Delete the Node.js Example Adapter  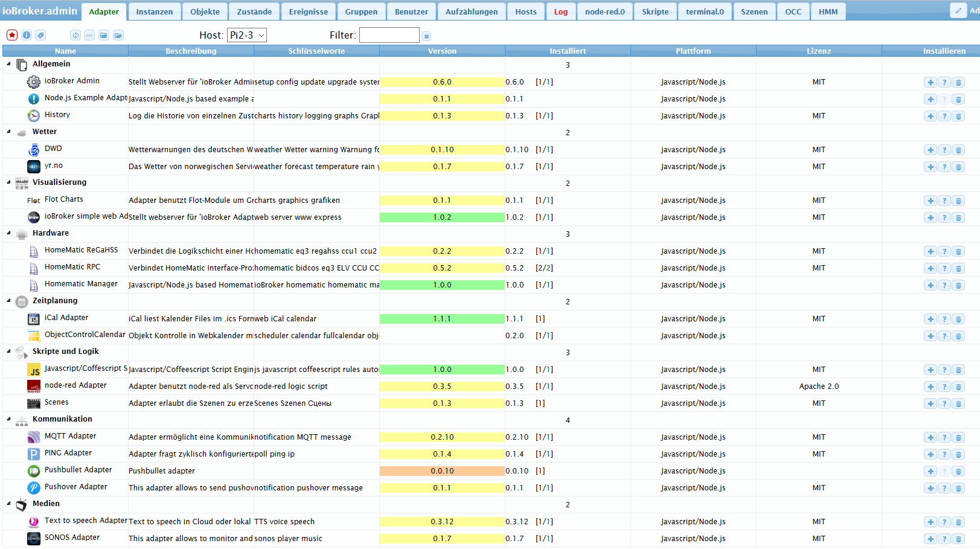[x=958, y=99]
